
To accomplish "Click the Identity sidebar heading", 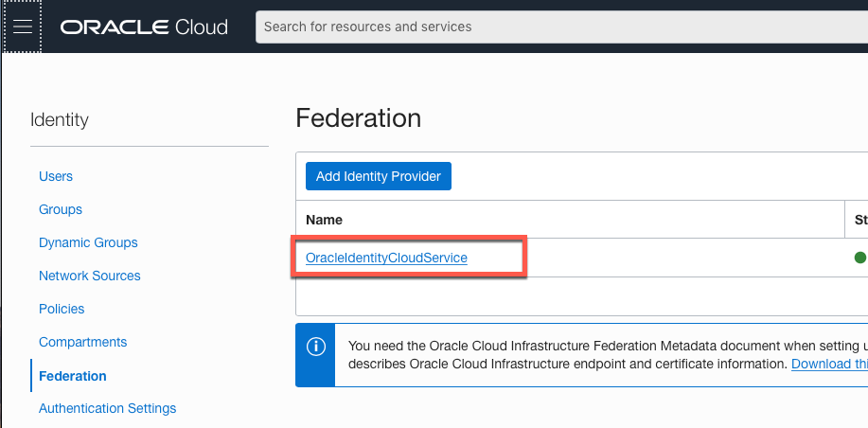I will tap(60, 120).
